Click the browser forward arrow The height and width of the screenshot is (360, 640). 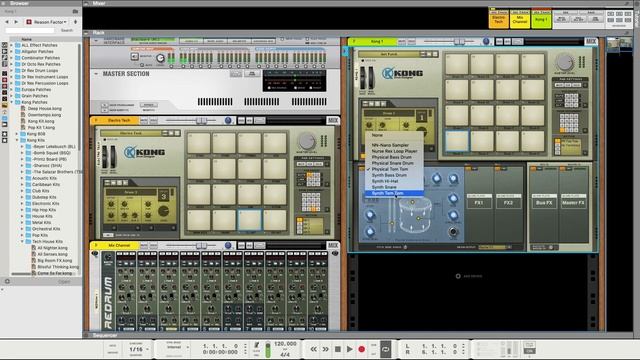pyautogui.click(x=16, y=22)
